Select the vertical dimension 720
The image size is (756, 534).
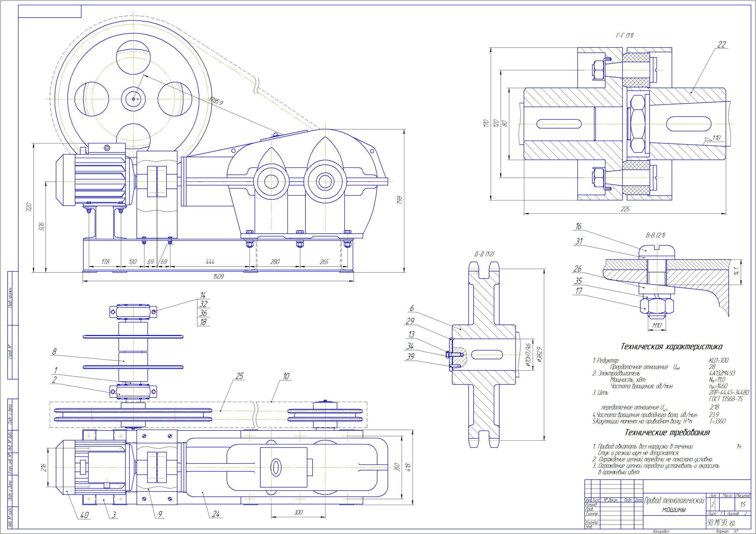(29, 208)
